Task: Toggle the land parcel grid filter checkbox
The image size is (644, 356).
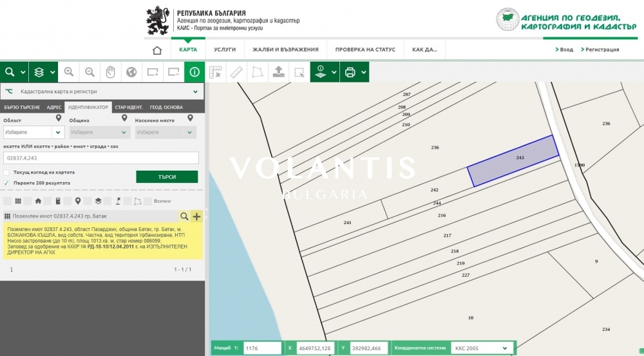Action: (7, 201)
